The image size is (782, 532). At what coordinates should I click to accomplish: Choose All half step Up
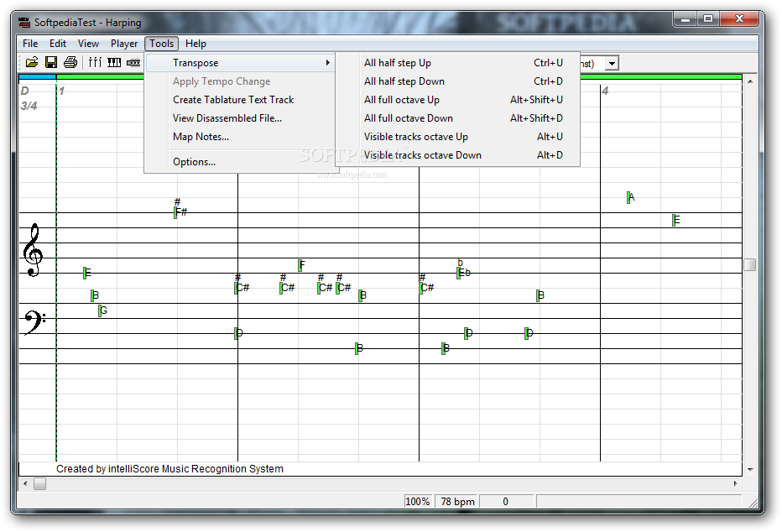pos(458,63)
